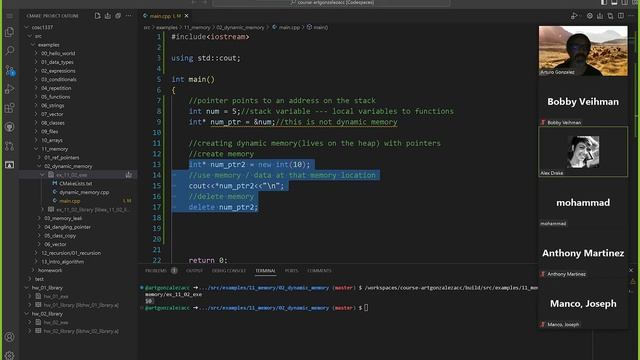Click the first CMake outline header action icon

[x=98, y=16]
